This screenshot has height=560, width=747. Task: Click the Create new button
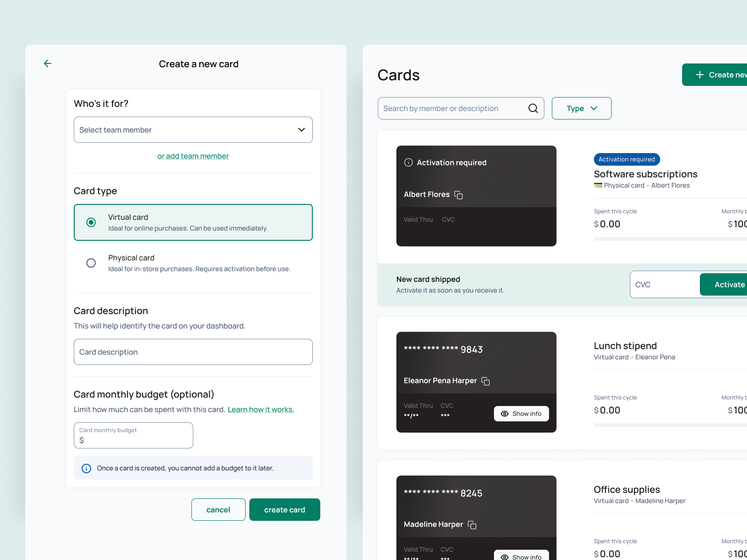[714, 75]
